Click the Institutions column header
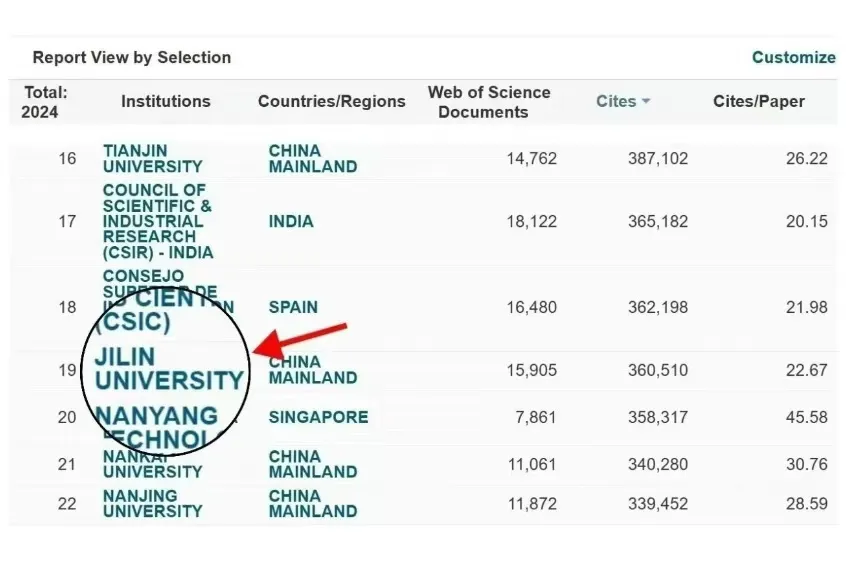The image size is (846, 564). coord(166,101)
